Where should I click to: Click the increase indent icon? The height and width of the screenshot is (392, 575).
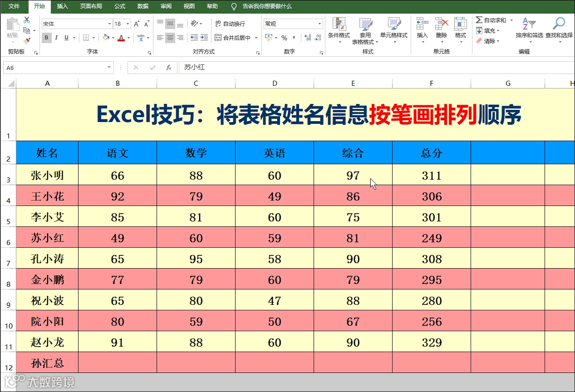pyautogui.click(x=204, y=38)
